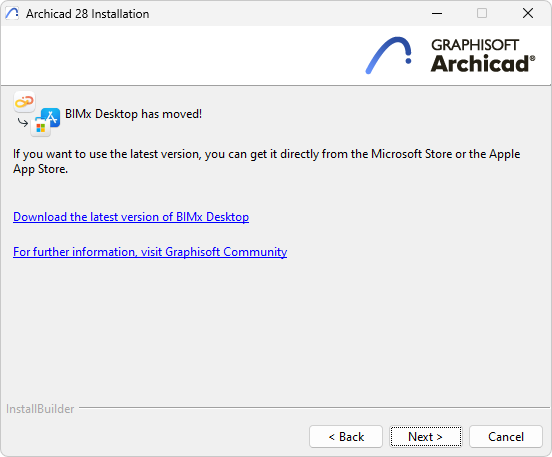
Task: Abort the installation using Cancel
Action: (506, 437)
